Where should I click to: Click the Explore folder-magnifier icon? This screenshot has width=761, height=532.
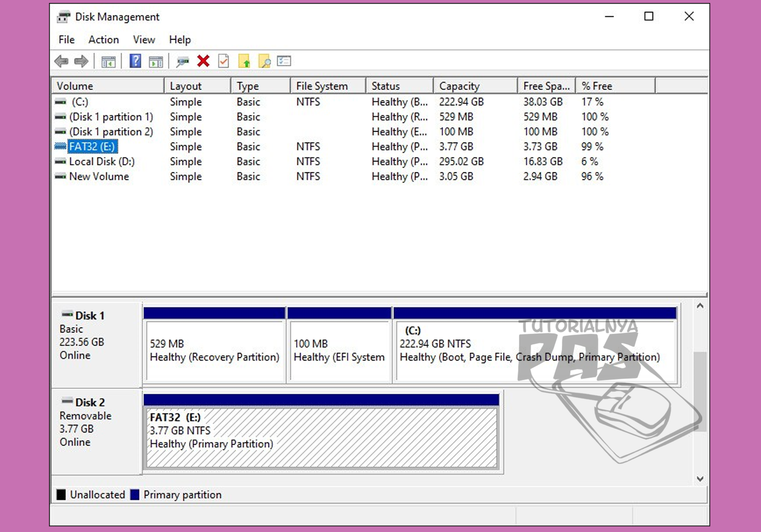coord(265,61)
